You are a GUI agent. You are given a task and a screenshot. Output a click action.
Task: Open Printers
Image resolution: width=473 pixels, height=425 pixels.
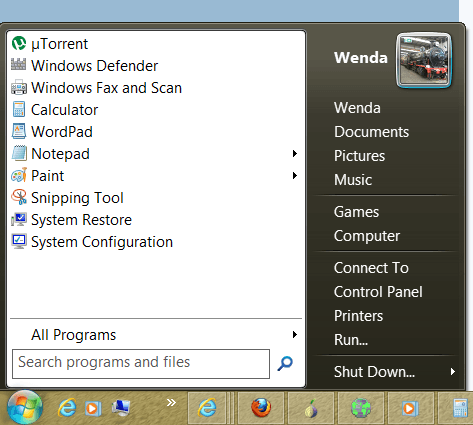coord(358,316)
